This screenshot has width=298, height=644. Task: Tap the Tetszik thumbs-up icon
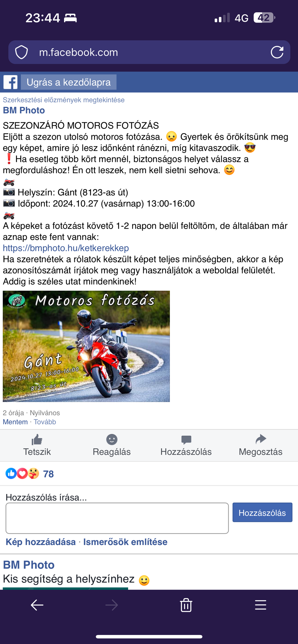(x=37, y=439)
